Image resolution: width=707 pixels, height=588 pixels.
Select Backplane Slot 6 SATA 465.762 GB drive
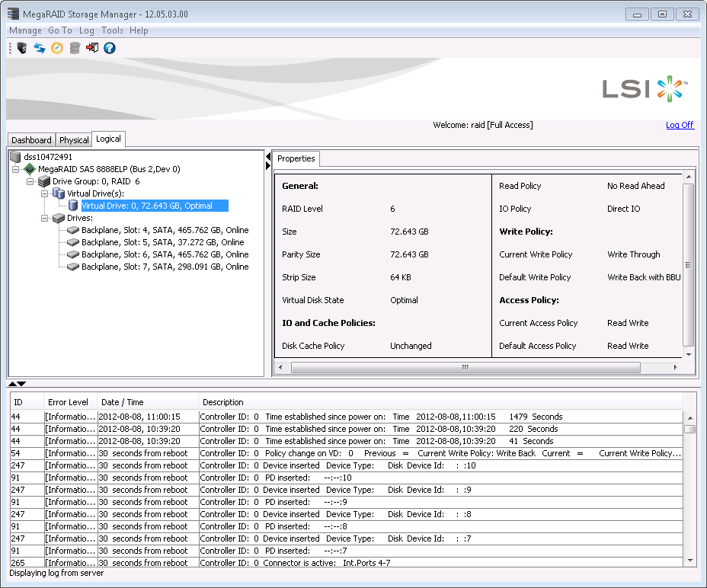tap(165, 254)
